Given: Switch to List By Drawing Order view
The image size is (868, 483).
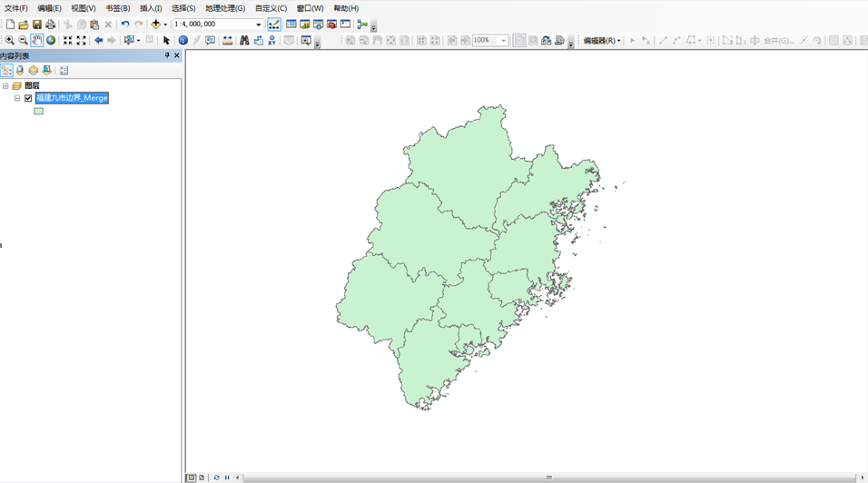Looking at the screenshot, I should pyautogui.click(x=6, y=70).
